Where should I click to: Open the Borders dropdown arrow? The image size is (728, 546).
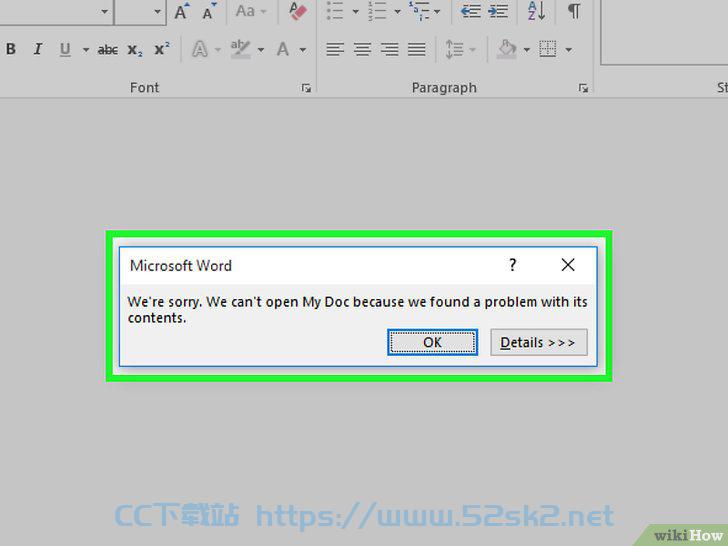point(568,49)
